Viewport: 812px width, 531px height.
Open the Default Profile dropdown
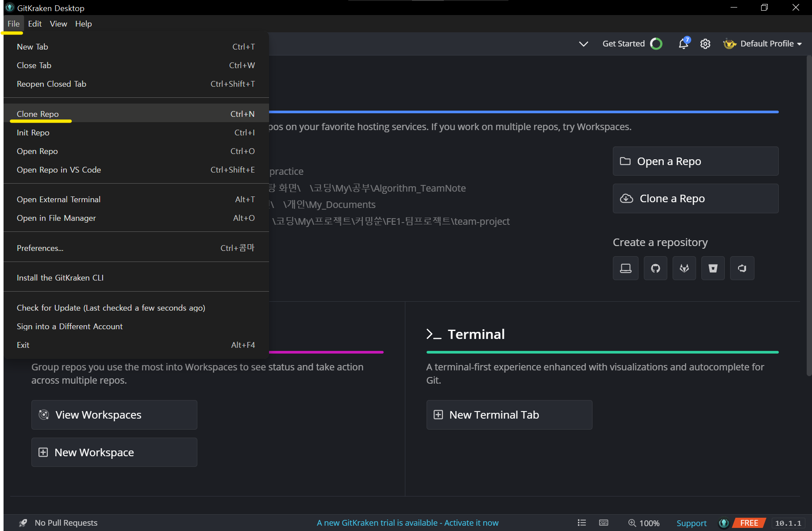click(x=770, y=44)
